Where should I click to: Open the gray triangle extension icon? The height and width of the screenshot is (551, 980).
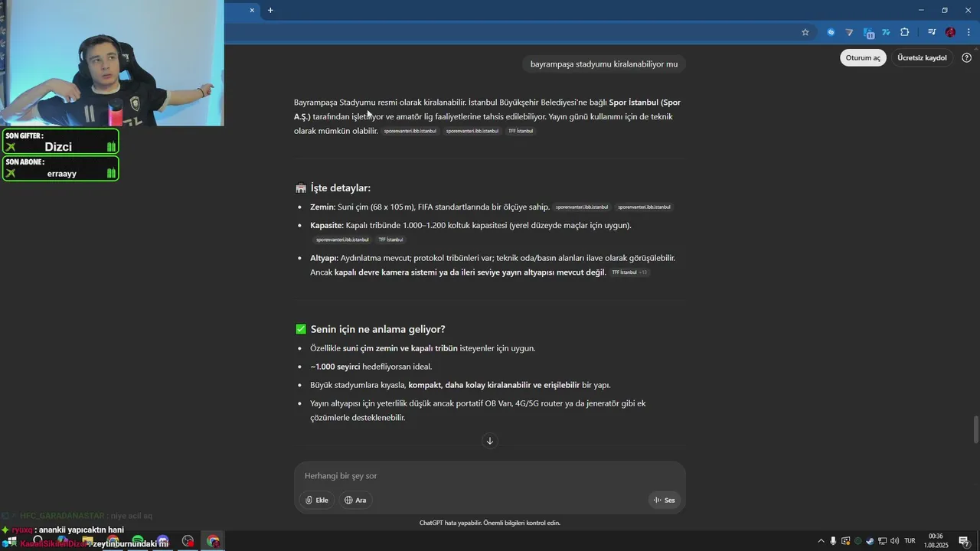849,32
